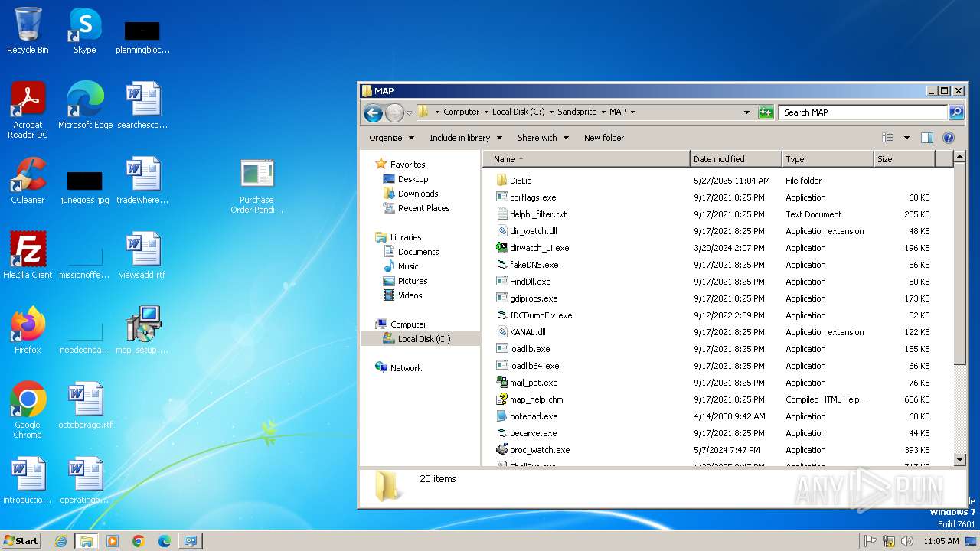This screenshot has height=551, width=980.
Task: Sort by Date modified column header
Action: (x=736, y=159)
